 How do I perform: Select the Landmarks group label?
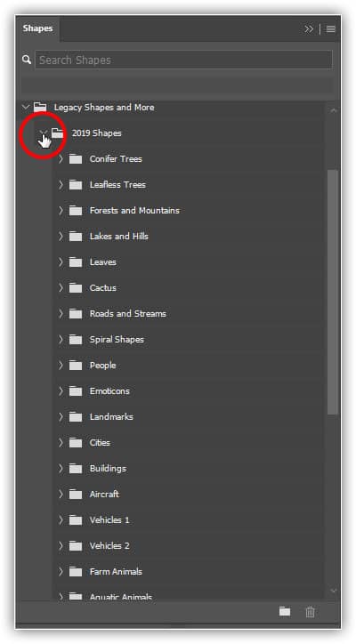tap(111, 417)
